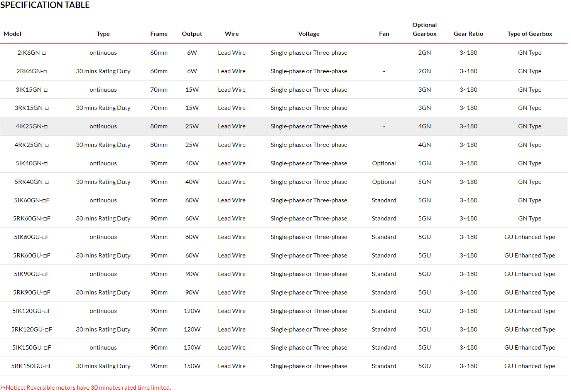
Task: Click the 5IK60GN-□F model name
Action: tap(32, 200)
